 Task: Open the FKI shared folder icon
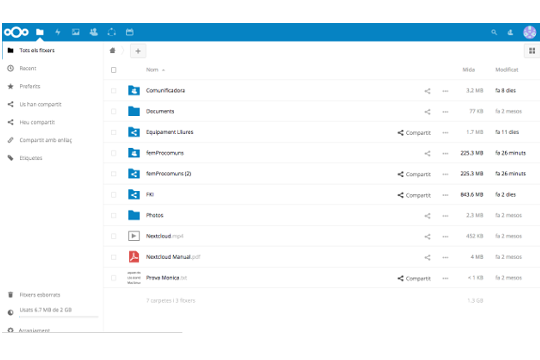(134, 194)
